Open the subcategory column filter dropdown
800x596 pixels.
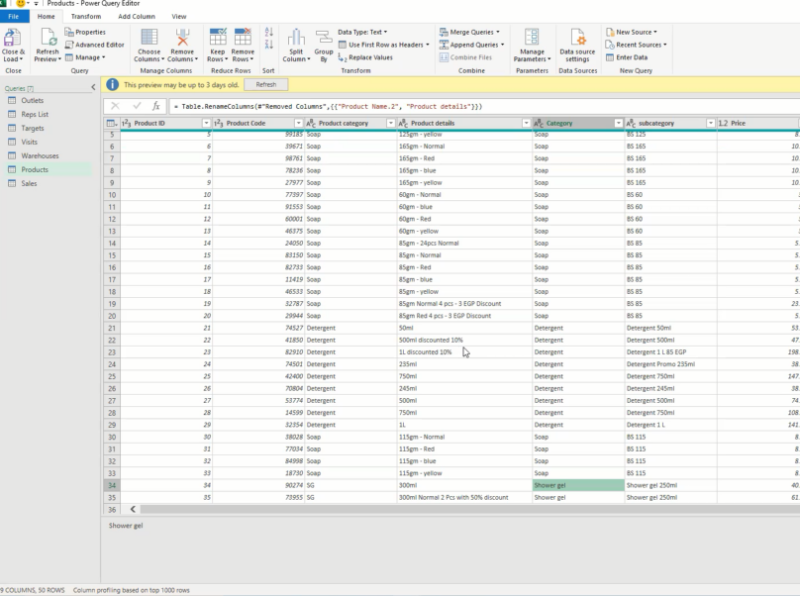point(710,123)
